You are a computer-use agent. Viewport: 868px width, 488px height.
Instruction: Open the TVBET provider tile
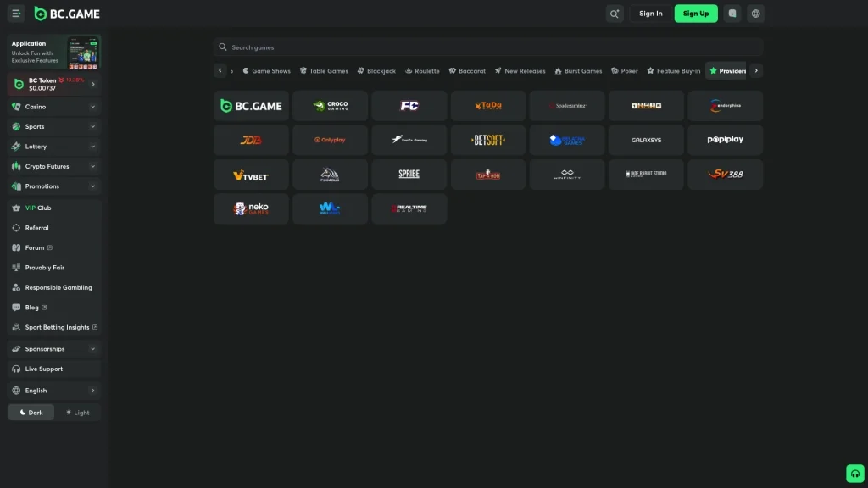point(251,175)
